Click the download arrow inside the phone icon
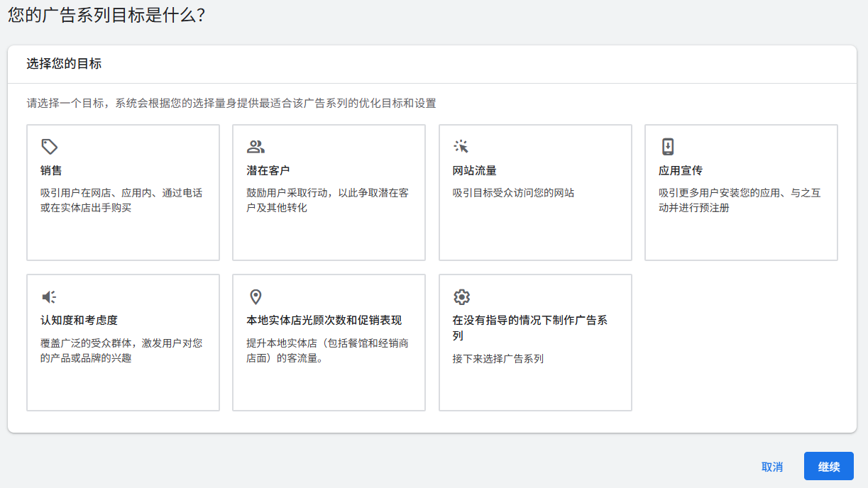This screenshot has height=488, width=868. (x=668, y=146)
